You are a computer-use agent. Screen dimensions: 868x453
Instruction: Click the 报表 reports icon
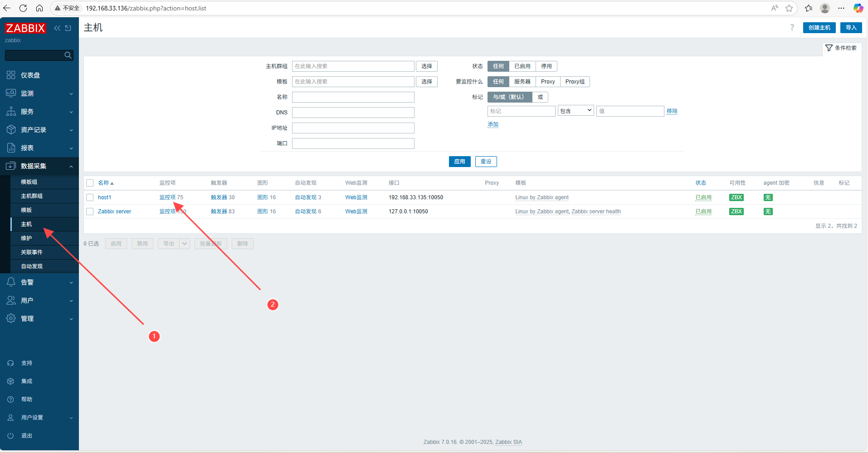coord(11,148)
